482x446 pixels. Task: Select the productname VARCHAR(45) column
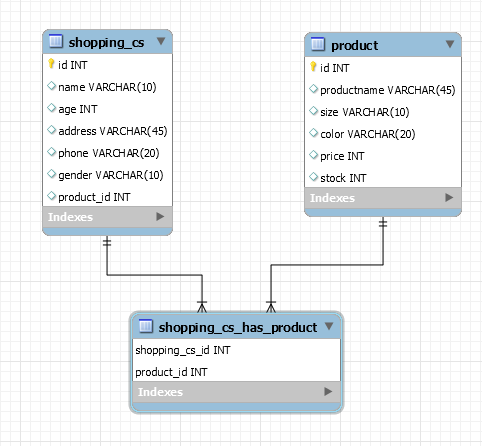point(383,90)
